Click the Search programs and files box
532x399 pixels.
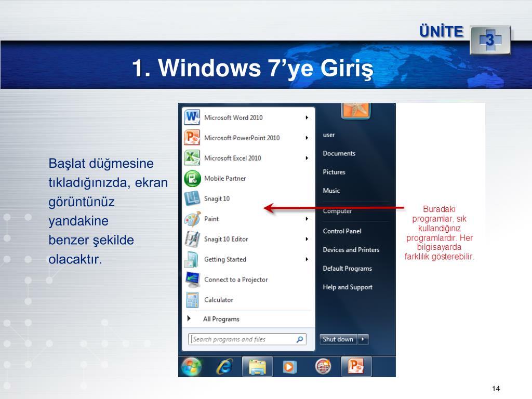(x=247, y=339)
